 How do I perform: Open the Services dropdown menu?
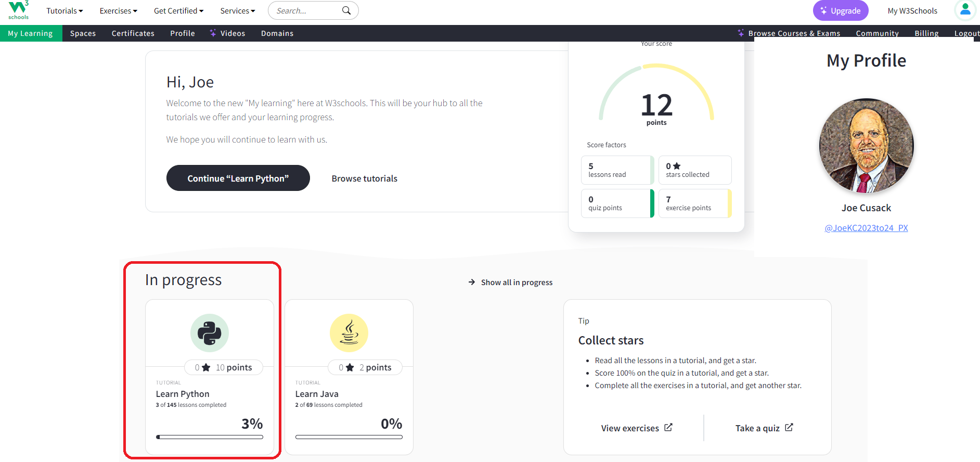pyautogui.click(x=237, y=11)
